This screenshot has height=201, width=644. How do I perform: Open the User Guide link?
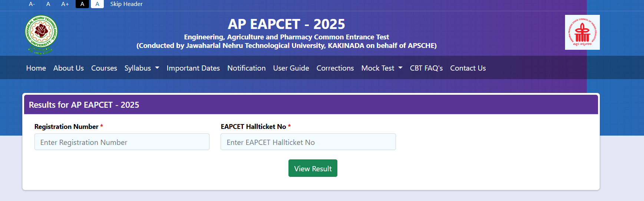[291, 68]
